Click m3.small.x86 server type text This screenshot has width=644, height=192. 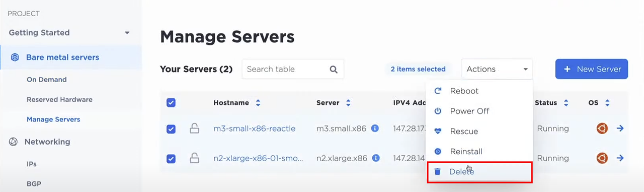[342, 129]
